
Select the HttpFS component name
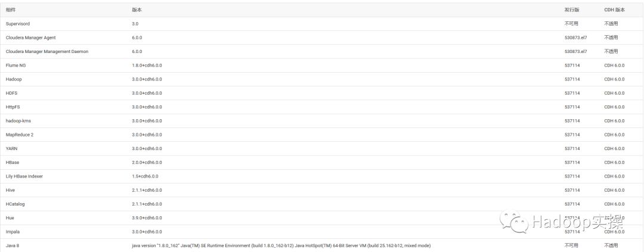(14, 107)
